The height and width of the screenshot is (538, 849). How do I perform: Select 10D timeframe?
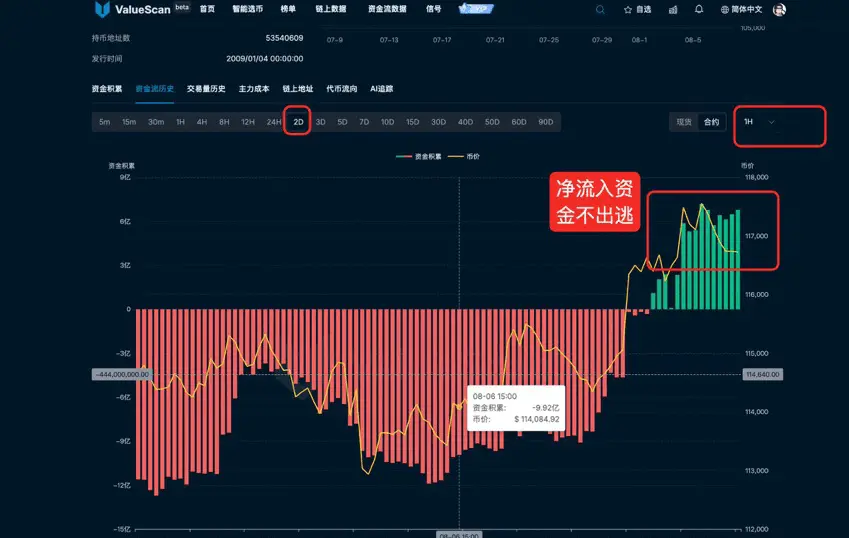(x=387, y=122)
